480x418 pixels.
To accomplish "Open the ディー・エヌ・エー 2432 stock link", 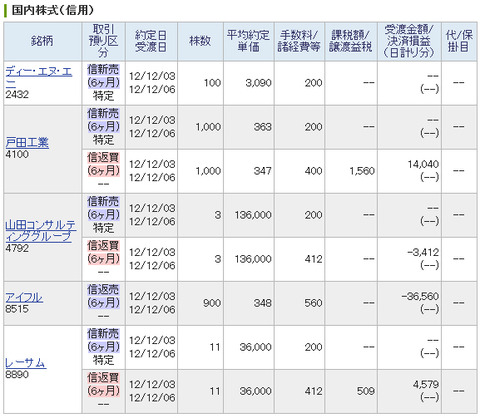I will coord(39,76).
